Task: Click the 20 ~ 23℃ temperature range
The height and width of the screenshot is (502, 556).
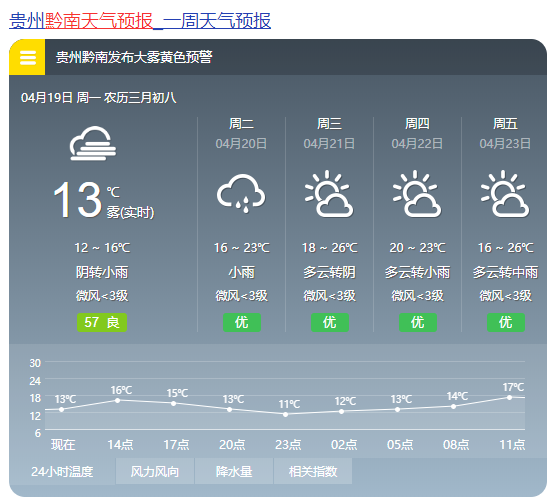Action: (x=417, y=247)
